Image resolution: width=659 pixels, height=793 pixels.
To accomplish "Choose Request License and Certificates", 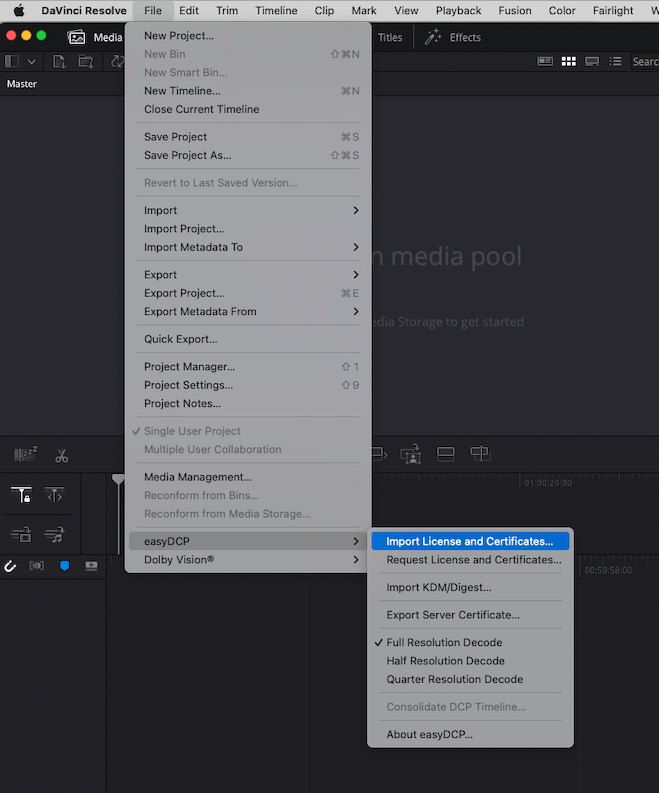I will [470, 560].
